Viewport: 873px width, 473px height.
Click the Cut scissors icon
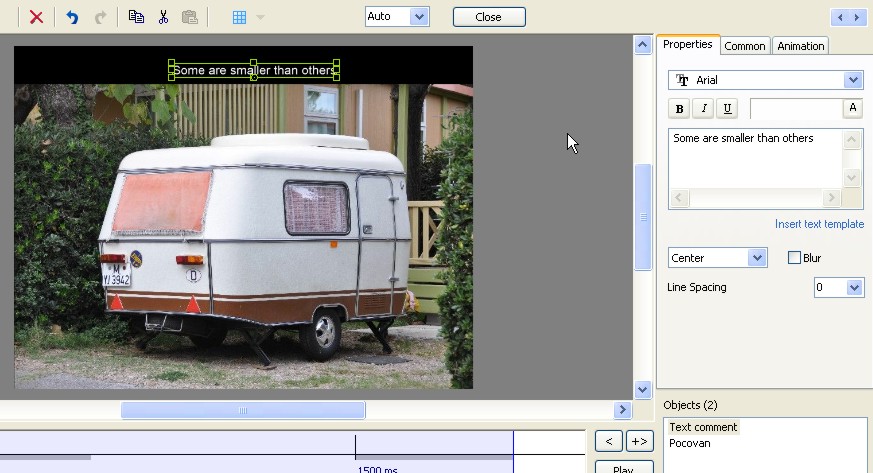(x=163, y=17)
